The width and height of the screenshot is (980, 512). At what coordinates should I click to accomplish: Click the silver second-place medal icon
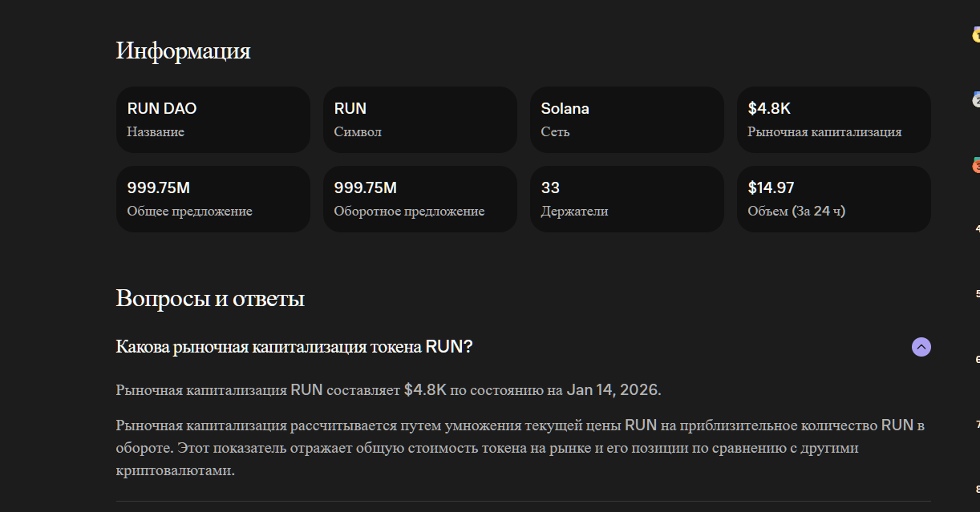pos(976,100)
